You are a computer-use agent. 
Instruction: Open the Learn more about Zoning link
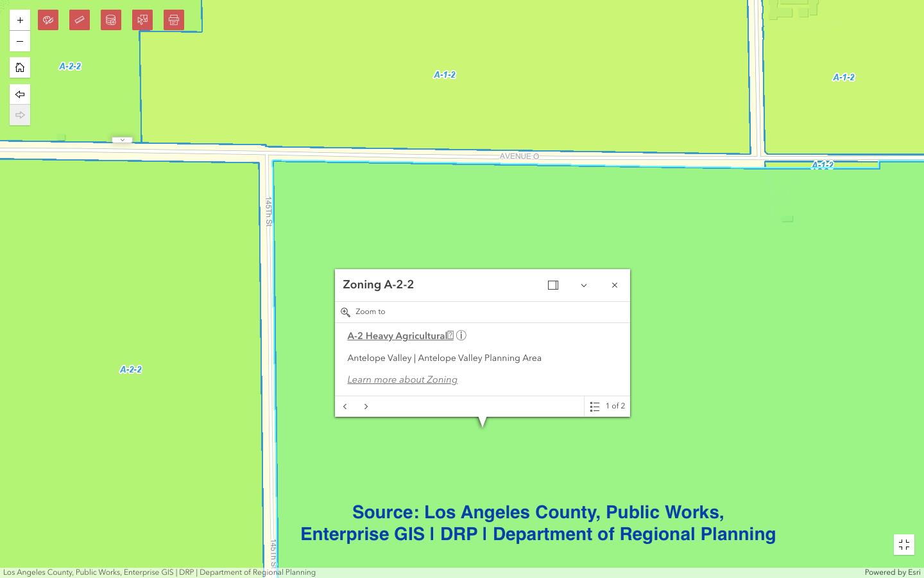(x=402, y=380)
